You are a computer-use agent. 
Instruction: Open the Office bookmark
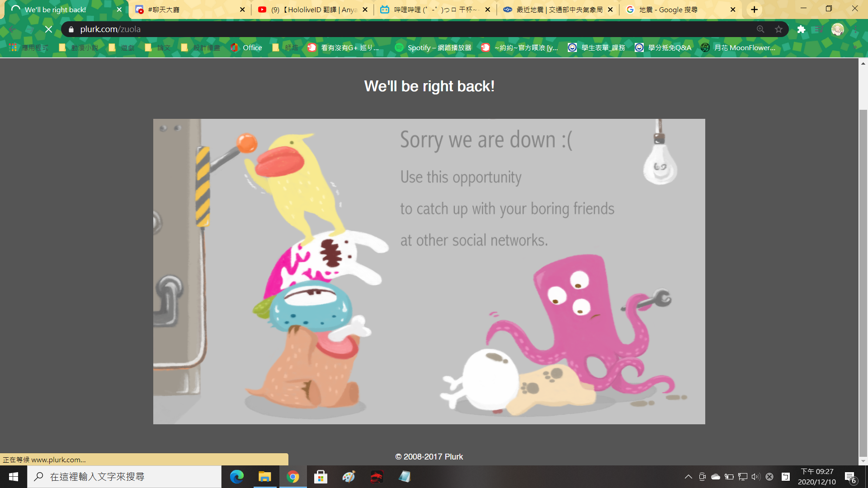click(246, 47)
